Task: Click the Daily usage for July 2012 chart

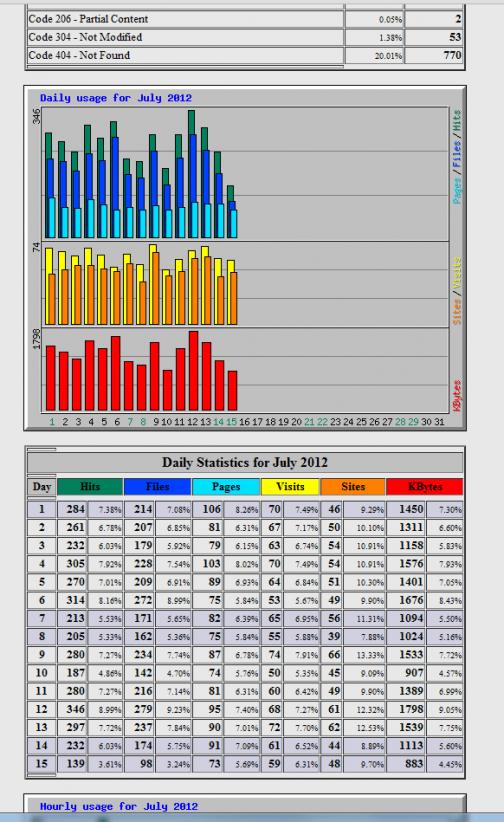Action: [x=245, y=258]
